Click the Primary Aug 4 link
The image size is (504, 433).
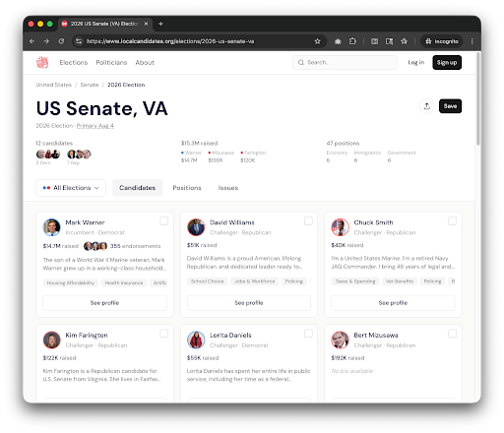(x=94, y=126)
